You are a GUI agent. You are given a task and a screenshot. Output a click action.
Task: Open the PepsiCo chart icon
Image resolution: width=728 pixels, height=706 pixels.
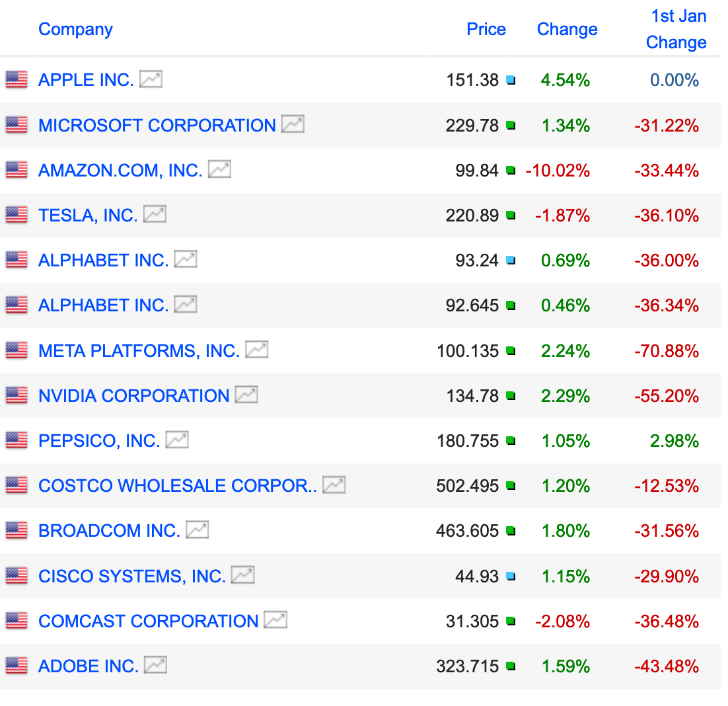pyautogui.click(x=177, y=440)
